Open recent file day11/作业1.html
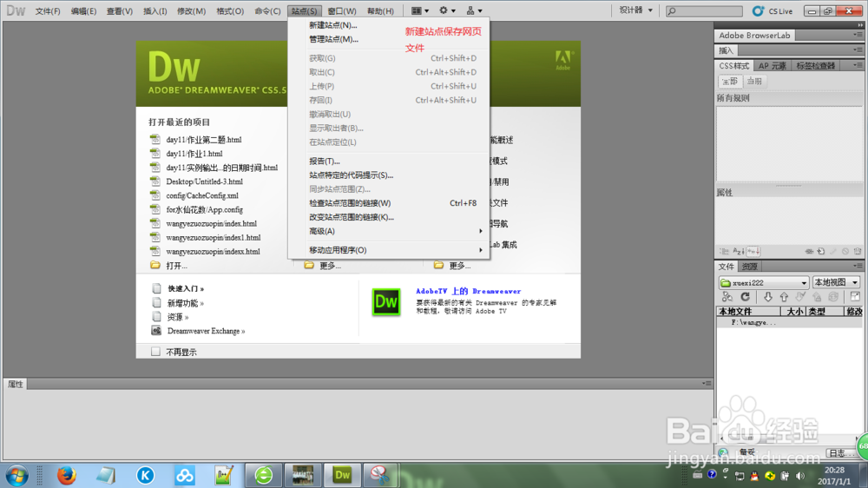868x488 pixels. pos(194,154)
